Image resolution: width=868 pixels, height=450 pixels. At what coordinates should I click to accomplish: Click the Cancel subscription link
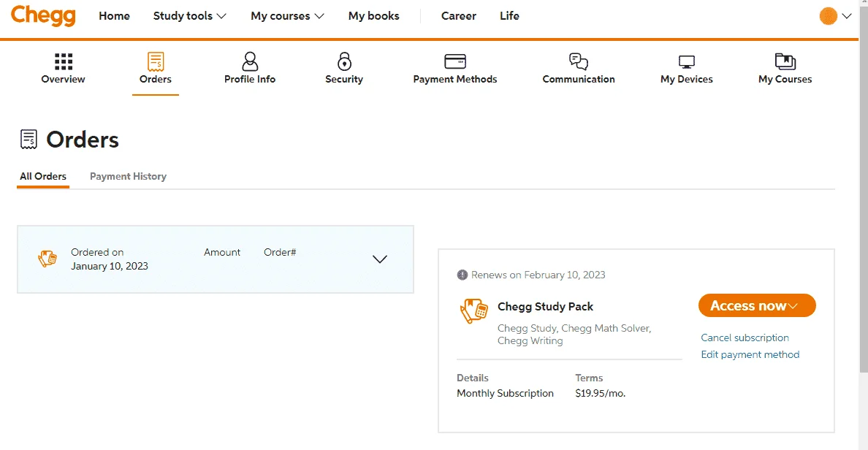[745, 337]
